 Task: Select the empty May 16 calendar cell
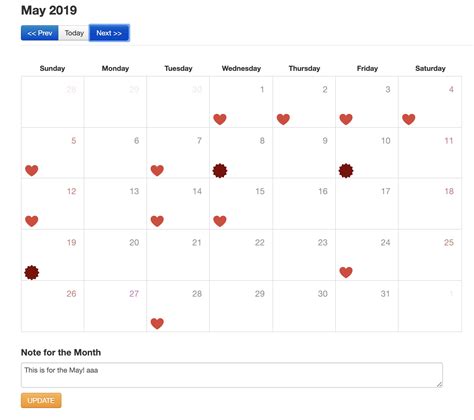[304, 204]
